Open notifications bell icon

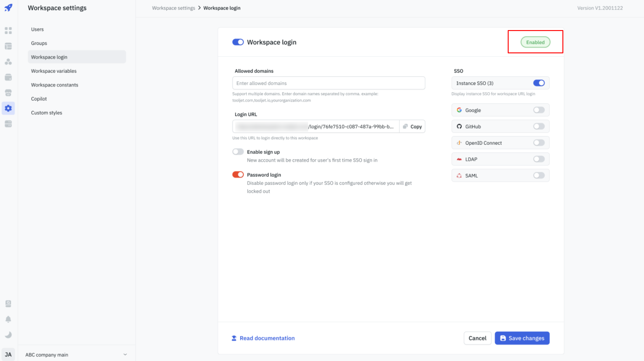(8, 319)
